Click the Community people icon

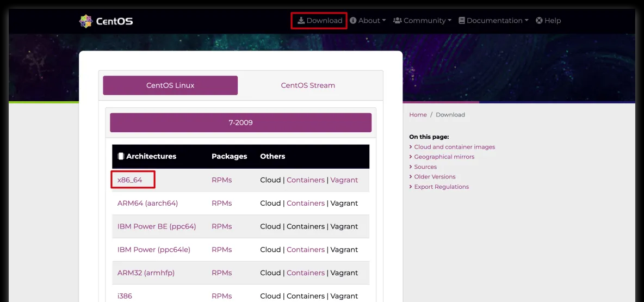pos(397,21)
